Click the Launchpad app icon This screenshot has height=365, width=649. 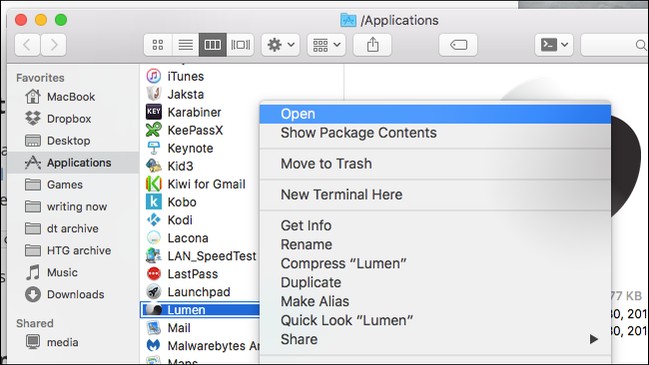pos(154,292)
